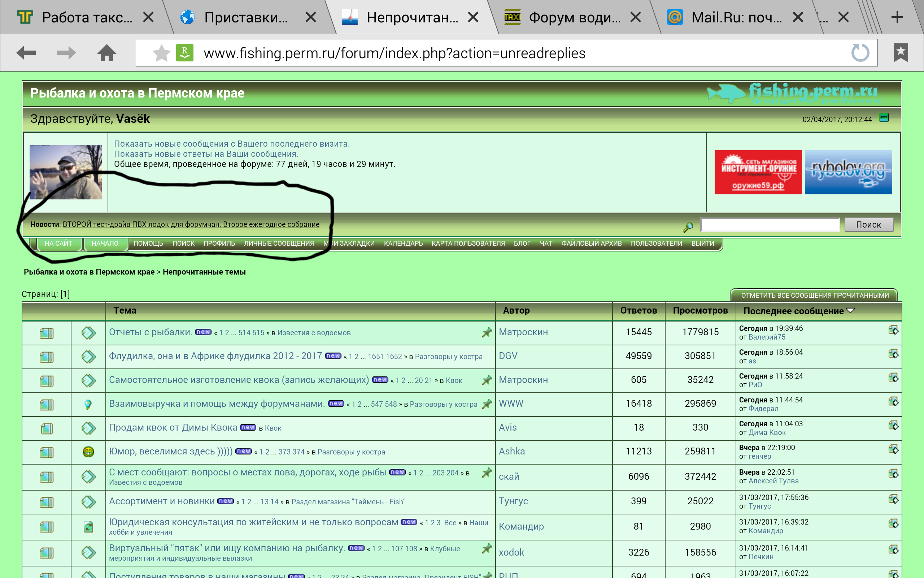Click the magnifier icon beside the search box
The height and width of the screenshot is (578, 924).
pos(688,227)
